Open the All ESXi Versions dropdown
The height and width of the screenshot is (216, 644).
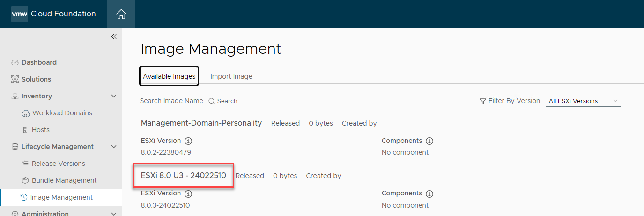(x=583, y=101)
